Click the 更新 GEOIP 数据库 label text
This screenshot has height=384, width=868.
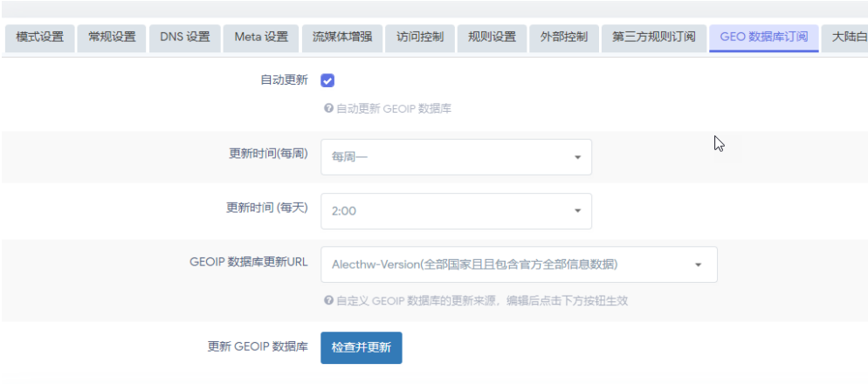(258, 346)
